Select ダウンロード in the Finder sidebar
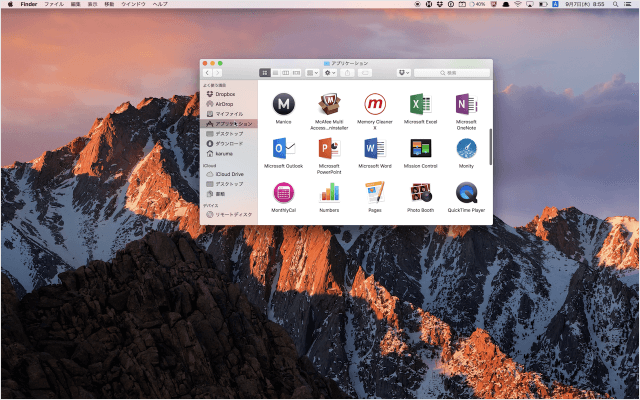This screenshot has height=400, width=640. tap(229, 143)
